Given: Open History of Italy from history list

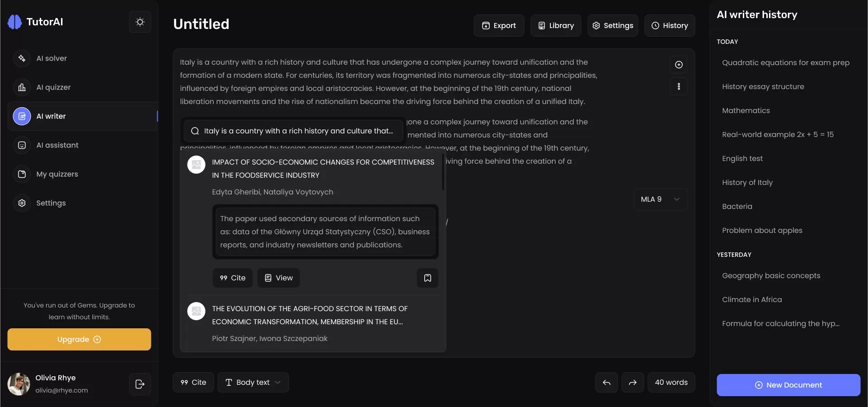Looking at the screenshot, I should tap(747, 183).
